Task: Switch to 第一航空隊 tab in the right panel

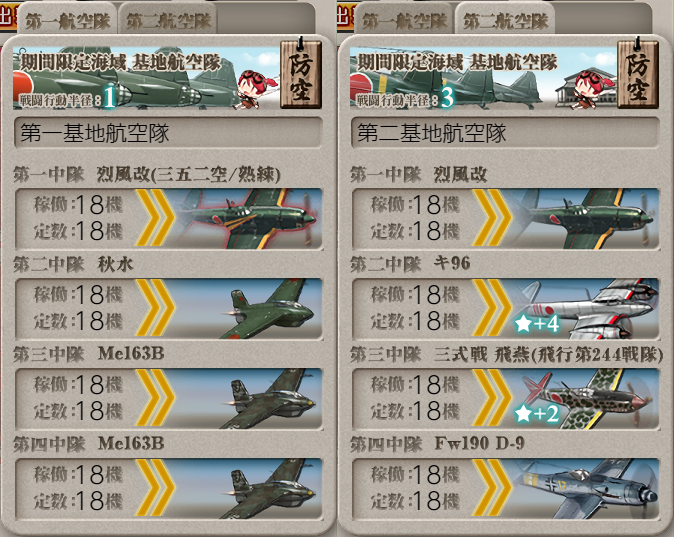Action: pos(404,20)
